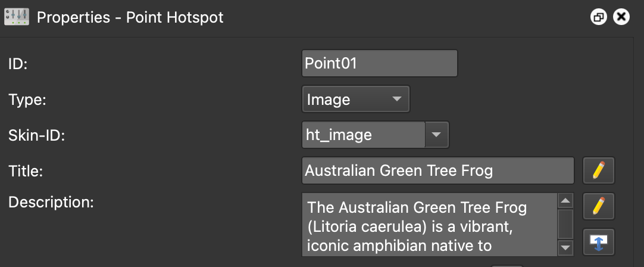The height and width of the screenshot is (267, 644).
Task: Click the Description scrollbar down arrow
Action: click(565, 248)
